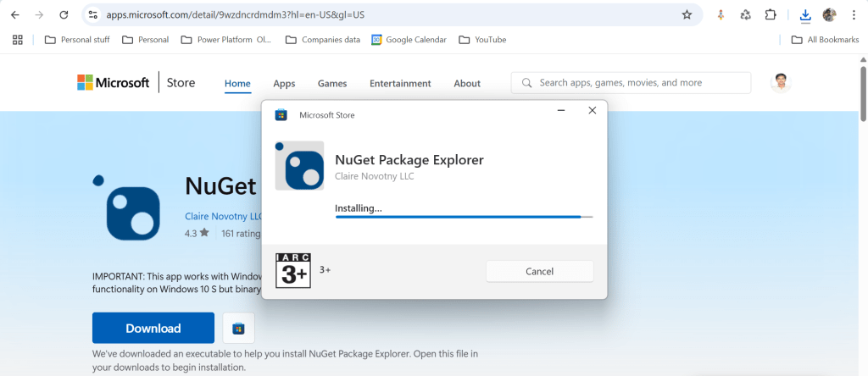Image resolution: width=868 pixels, height=376 pixels.
Task: Click the Microsoft Store icon beside Download
Action: (239, 328)
